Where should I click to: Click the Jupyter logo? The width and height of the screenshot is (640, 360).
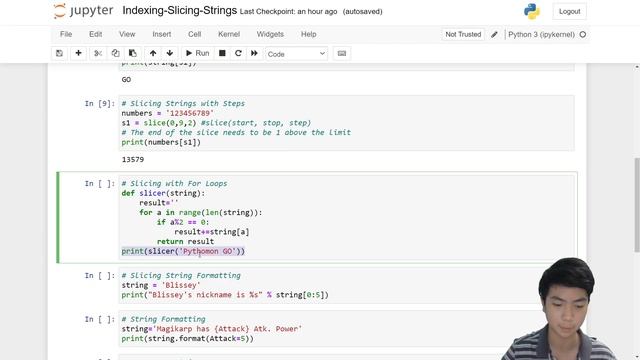click(83, 11)
